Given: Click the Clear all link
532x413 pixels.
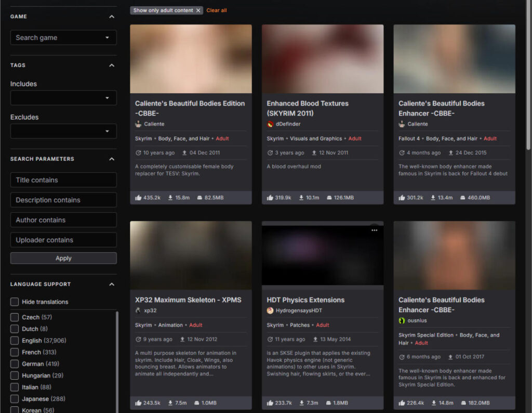Looking at the screenshot, I should coord(217,10).
